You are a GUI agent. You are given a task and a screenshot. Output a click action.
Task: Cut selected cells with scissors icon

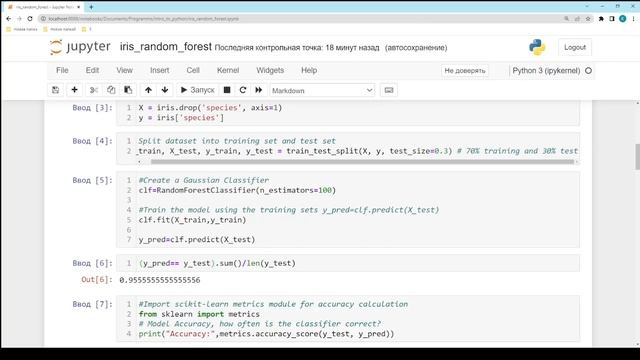tap(94, 90)
